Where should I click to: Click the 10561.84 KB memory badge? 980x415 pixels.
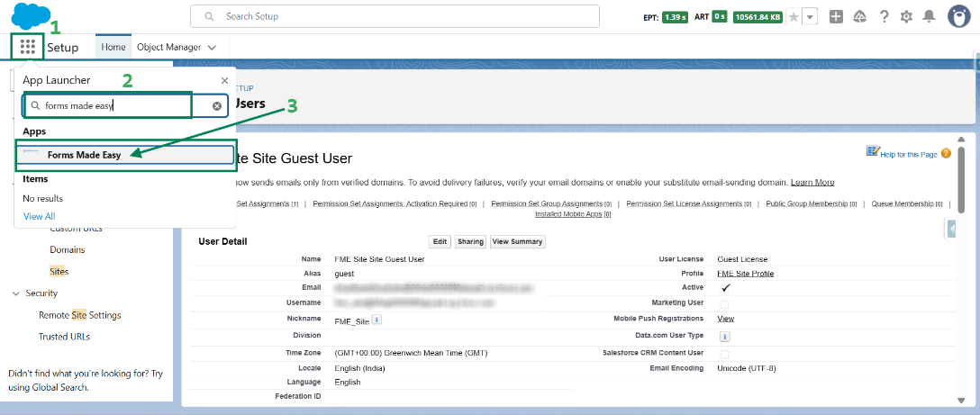758,17
